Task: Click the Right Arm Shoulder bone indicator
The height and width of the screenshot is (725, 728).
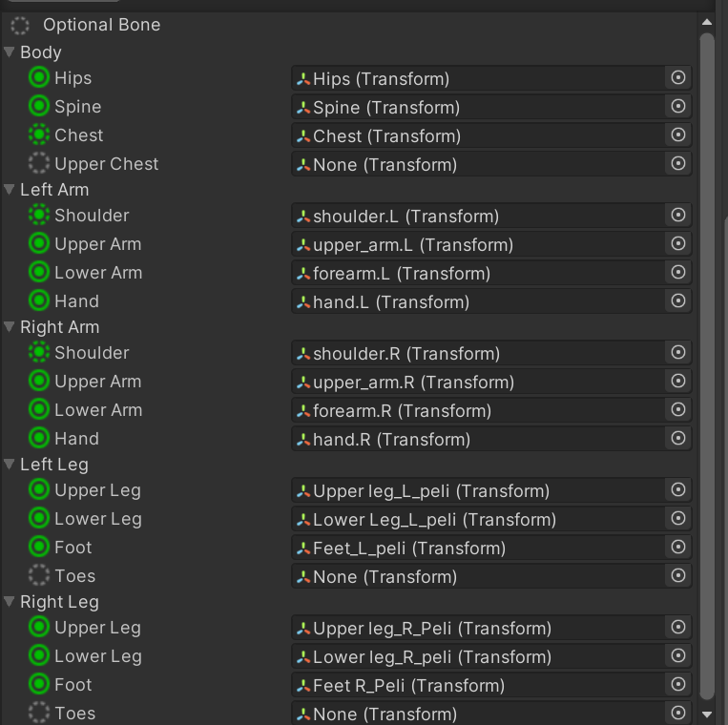Action: [39, 352]
